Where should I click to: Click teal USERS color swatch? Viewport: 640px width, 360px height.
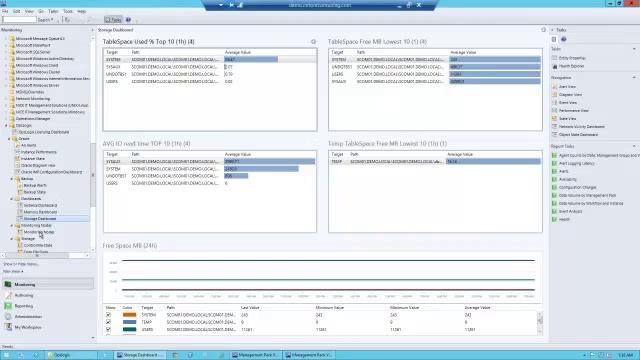point(129,329)
